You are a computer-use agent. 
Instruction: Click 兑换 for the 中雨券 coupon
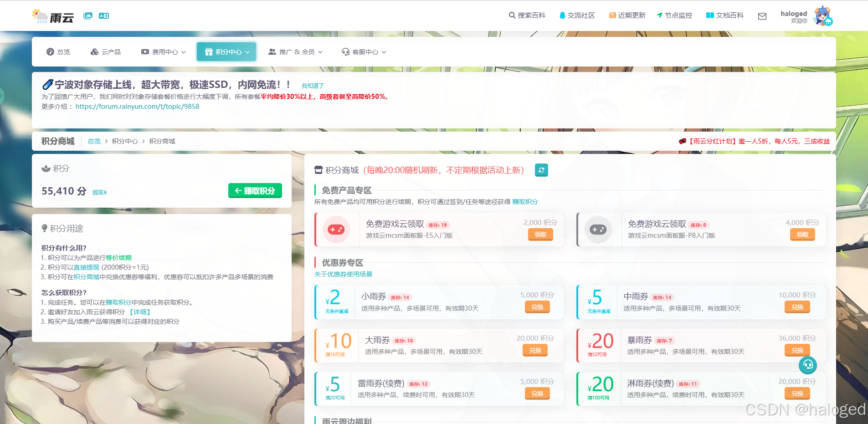pyautogui.click(x=797, y=307)
